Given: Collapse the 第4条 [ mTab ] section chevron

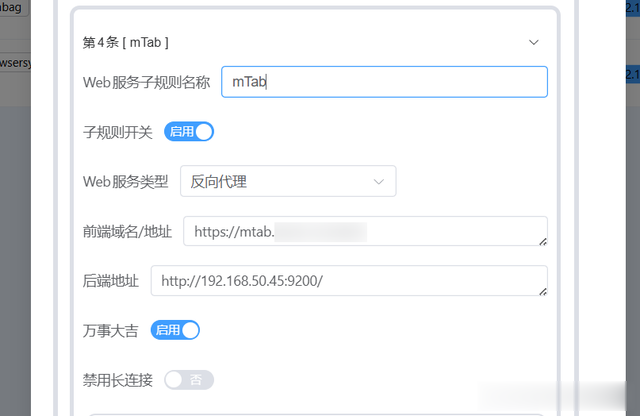Looking at the screenshot, I should [x=533, y=42].
